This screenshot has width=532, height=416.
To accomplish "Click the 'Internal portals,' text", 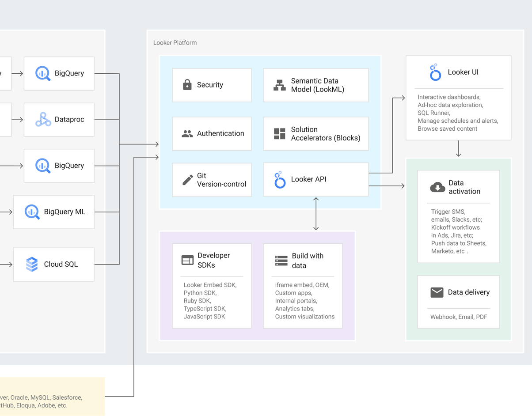I will click(296, 301).
